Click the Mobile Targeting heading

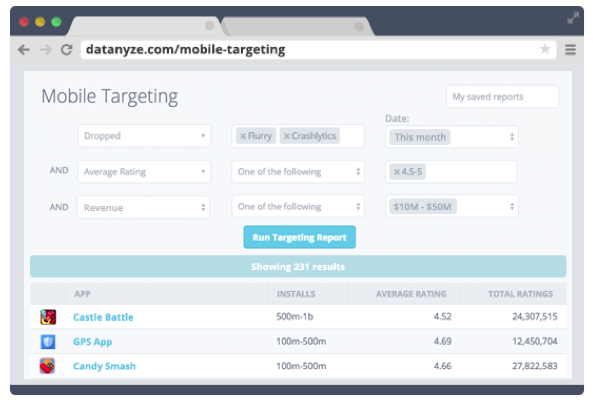(110, 96)
